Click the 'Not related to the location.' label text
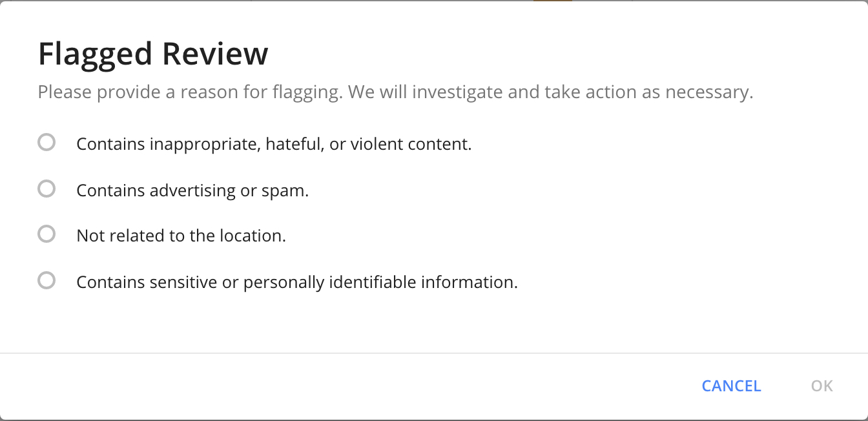The width and height of the screenshot is (868, 421). point(181,236)
